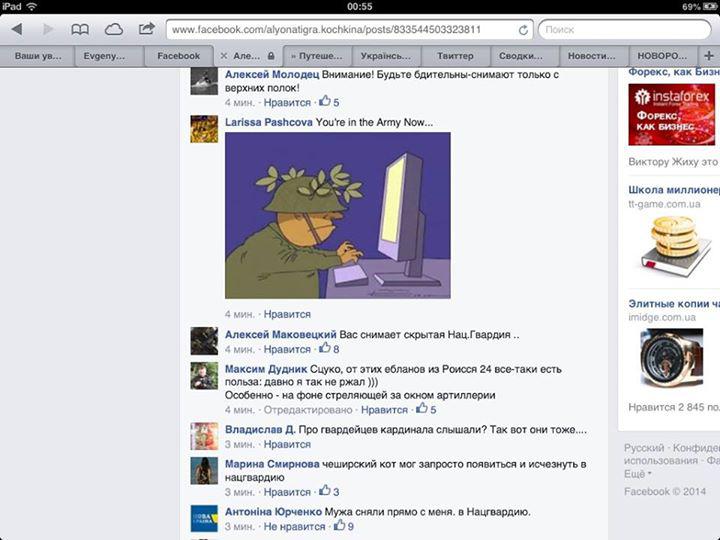Like Владислав Д.'s comment via Нравится
Screen dimensions: 720x540
(x=287, y=444)
